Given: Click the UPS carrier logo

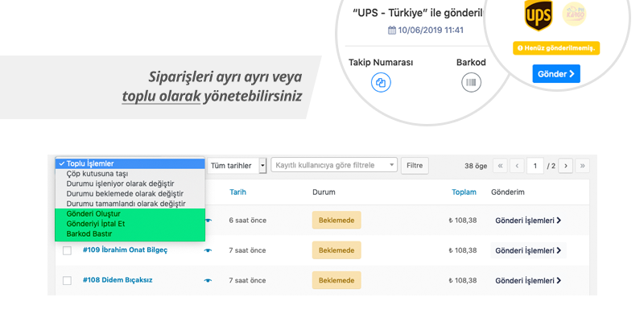Looking at the screenshot, I should pyautogui.click(x=539, y=15).
